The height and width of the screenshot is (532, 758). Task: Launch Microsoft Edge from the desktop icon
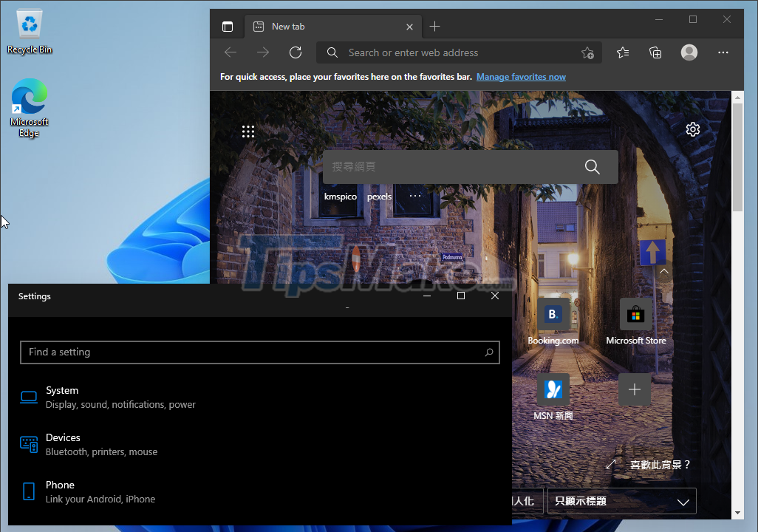29,97
